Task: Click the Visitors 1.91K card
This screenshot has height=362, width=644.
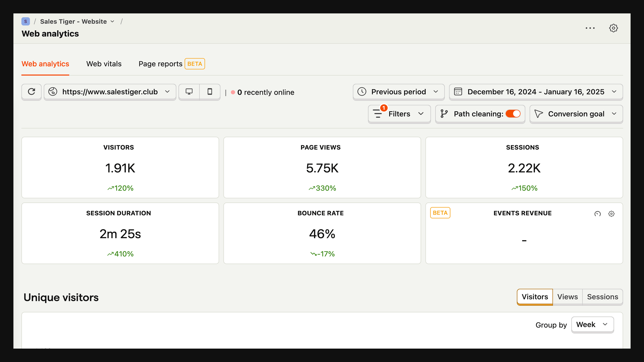Action: coord(120,167)
